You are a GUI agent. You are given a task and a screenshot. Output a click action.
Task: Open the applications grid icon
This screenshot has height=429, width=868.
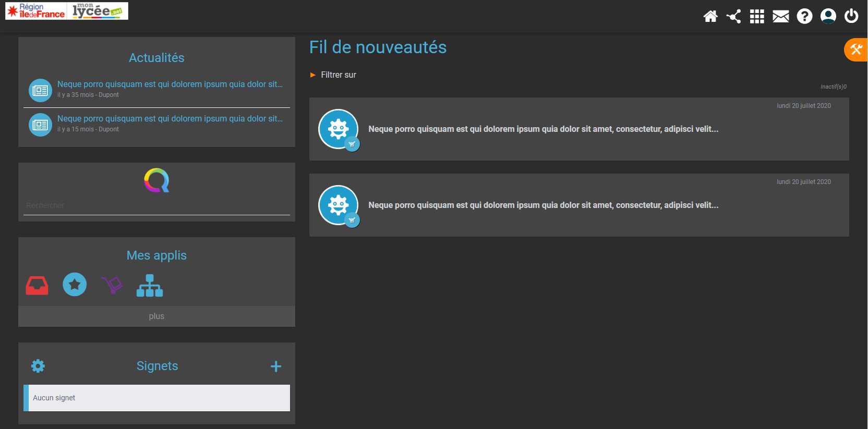(757, 17)
